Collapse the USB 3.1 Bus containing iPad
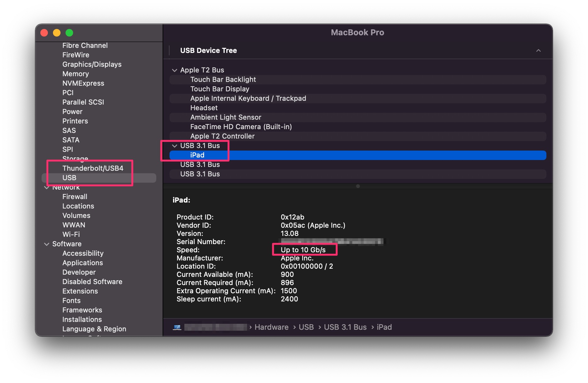Image resolution: width=588 pixels, height=383 pixels. click(x=175, y=146)
